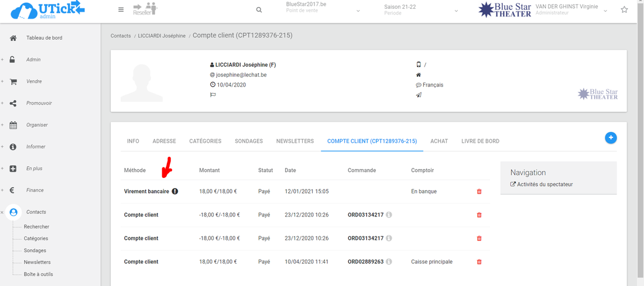Click the blue plus add button
644x286 pixels.
pyautogui.click(x=611, y=138)
